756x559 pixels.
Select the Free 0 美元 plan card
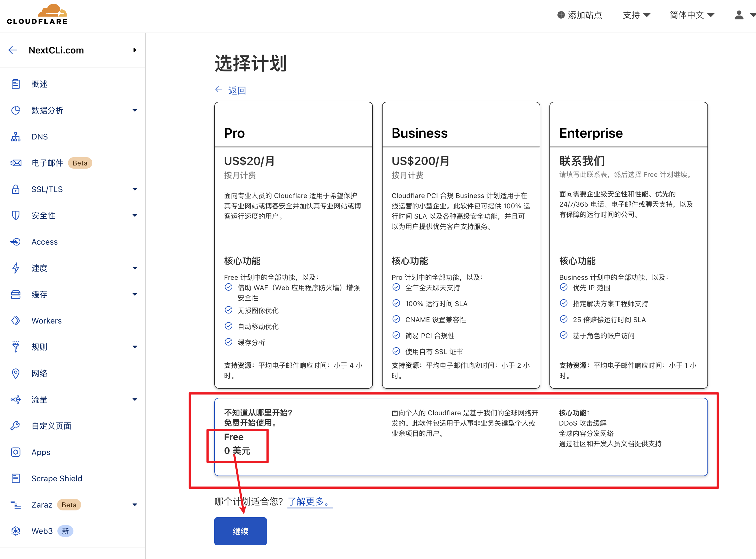click(x=461, y=437)
